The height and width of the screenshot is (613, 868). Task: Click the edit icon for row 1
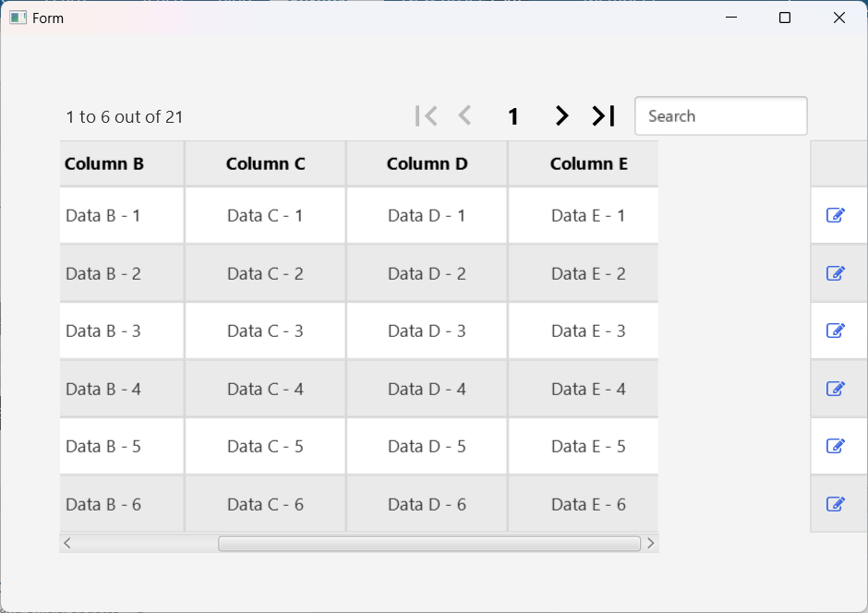coord(836,215)
